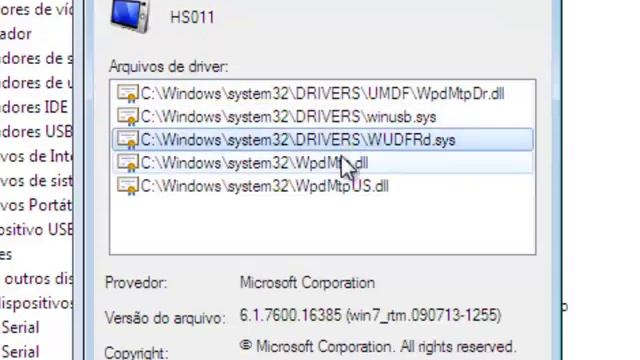Click the file version 6.1.7600.16385 value
This screenshot has width=640, height=360.
tap(370, 315)
